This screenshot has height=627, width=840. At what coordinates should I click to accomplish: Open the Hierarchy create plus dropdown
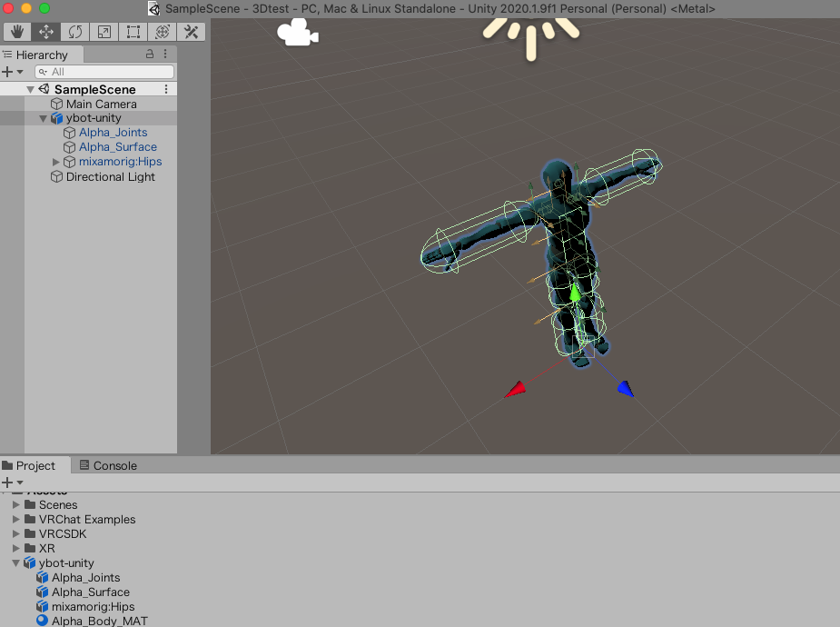(x=13, y=72)
